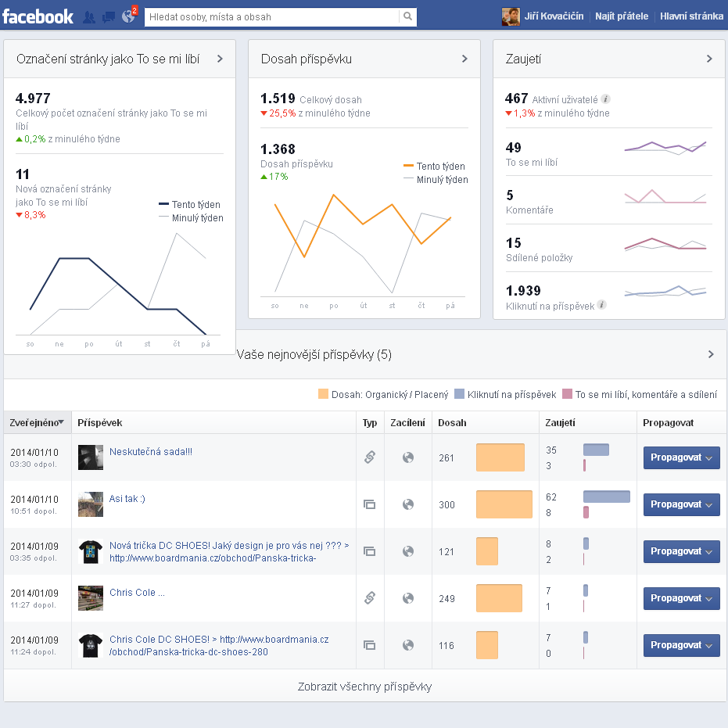Screen dimensions: 728x728
Task: Open the messages icon in header
Action: [x=109, y=17]
